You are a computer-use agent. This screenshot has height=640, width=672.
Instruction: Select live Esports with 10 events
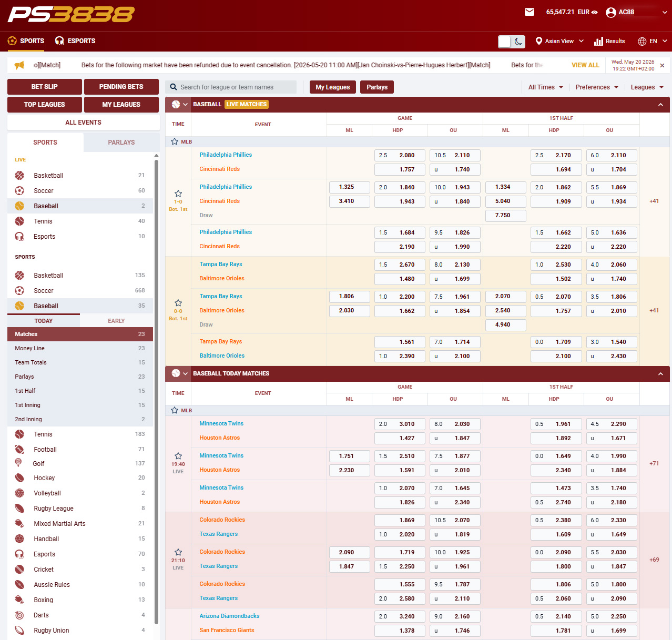click(x=80, y=237)
